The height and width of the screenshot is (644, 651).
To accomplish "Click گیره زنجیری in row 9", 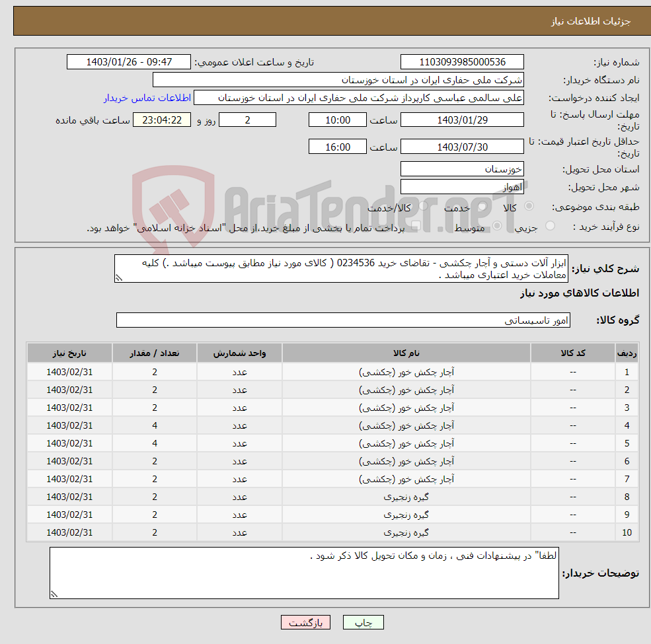I will [x=406, y=515].
